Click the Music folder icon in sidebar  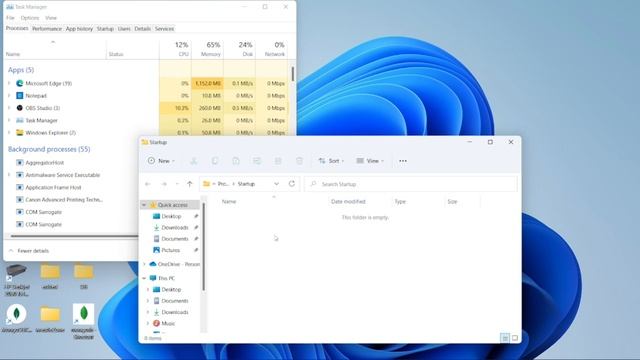tap(156, 323)
